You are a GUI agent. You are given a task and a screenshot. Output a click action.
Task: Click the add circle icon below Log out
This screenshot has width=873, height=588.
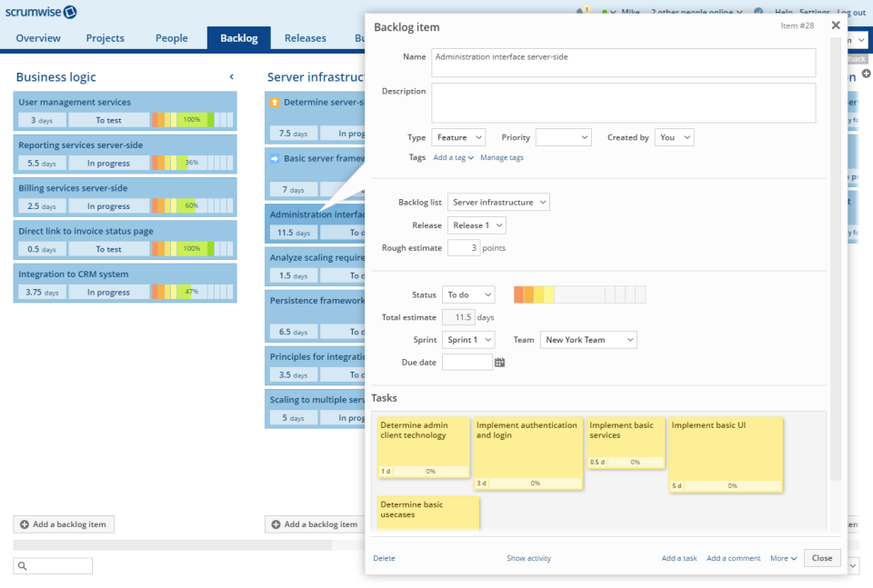pos(866,74)
